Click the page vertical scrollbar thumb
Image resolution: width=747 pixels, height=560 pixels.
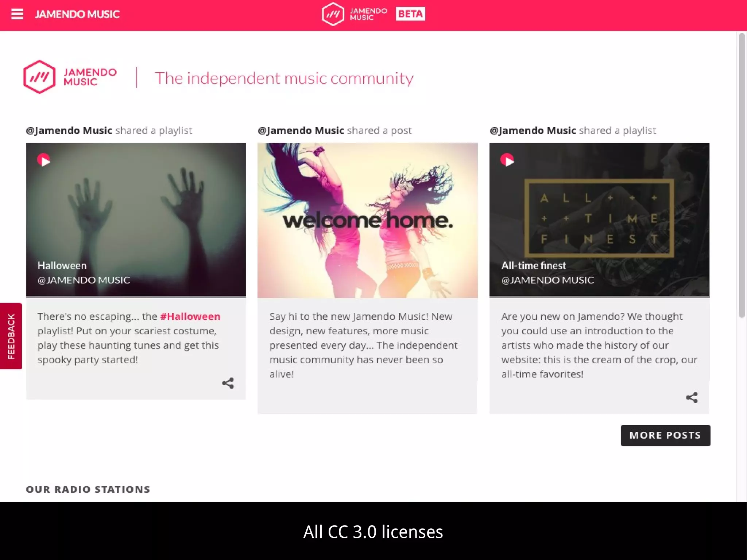[x=742, y=175]
